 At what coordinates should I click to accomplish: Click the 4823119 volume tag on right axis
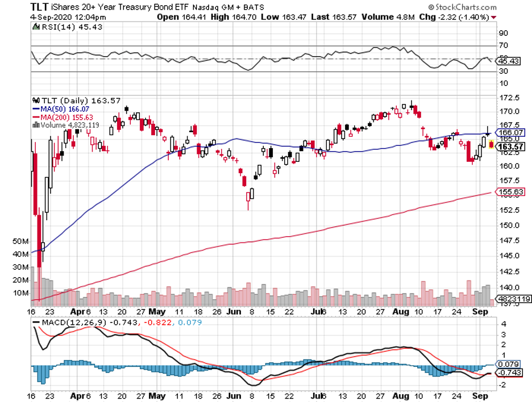click(514, 299)
